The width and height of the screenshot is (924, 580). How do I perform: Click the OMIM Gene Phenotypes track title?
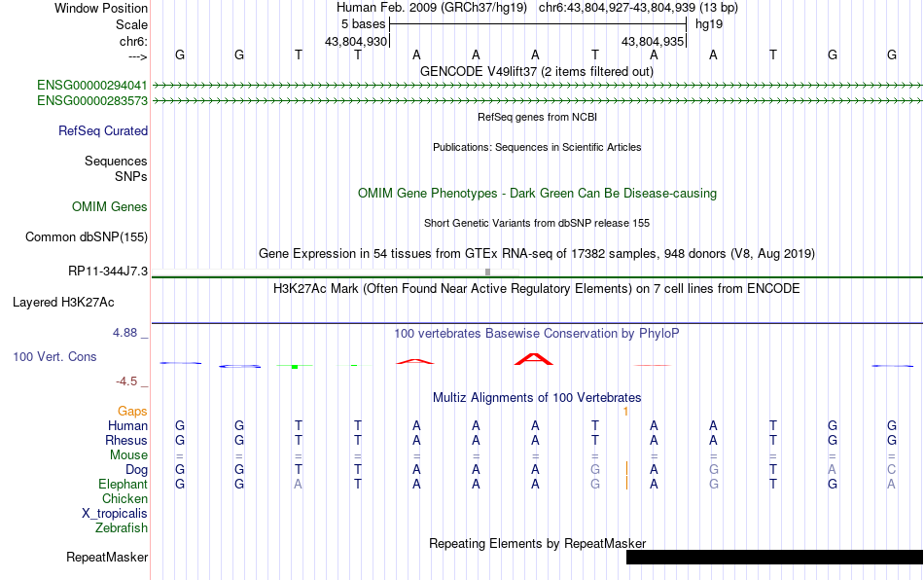point(538,194)
